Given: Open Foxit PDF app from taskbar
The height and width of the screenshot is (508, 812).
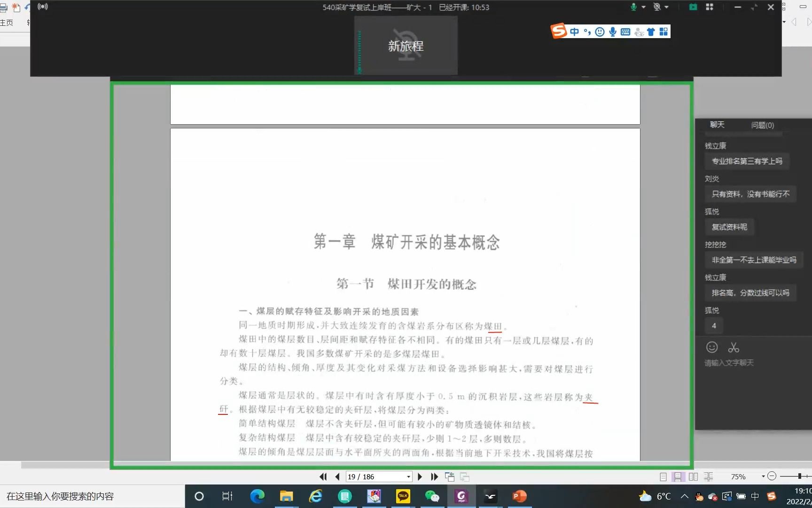Looking at the screenshot, I should pos(461,496).
